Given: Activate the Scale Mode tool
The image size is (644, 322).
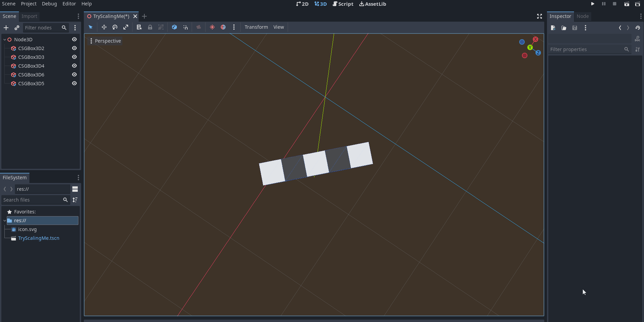Looking at the screenshot, I should point(126,27).
